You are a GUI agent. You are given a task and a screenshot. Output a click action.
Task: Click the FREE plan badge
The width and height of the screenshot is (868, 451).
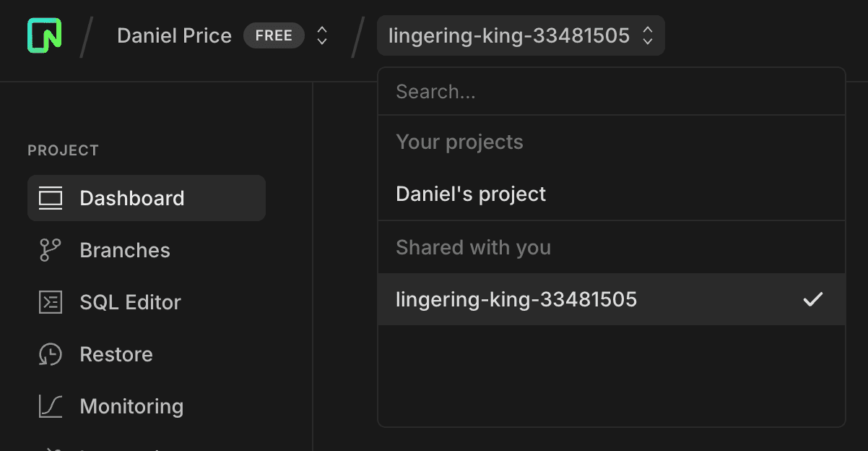point(274,35)
